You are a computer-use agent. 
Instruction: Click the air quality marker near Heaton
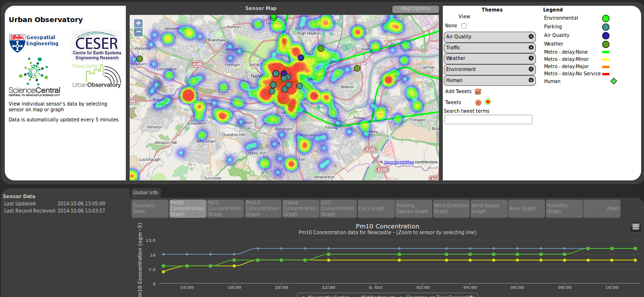(x=301, y=58)
